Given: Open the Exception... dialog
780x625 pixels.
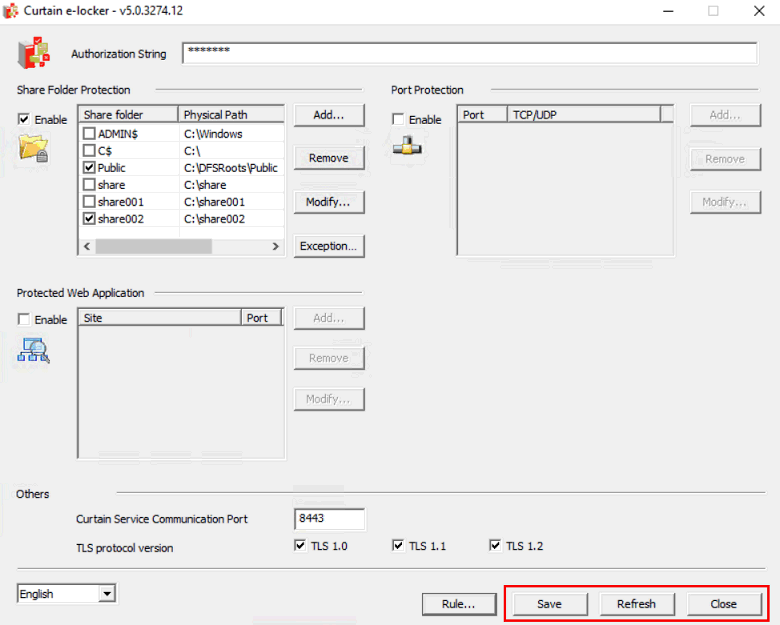Looking at the screenshot, I should click(328, 246).
